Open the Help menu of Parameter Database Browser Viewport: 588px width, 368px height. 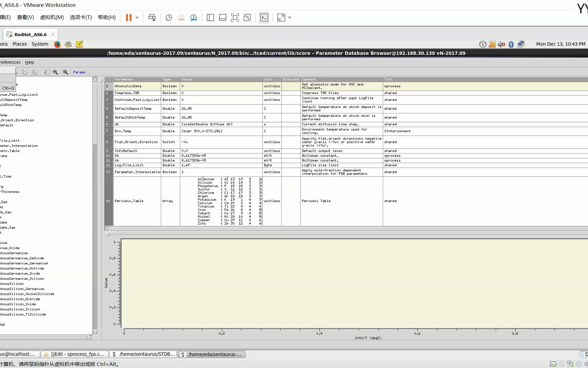click(x=30, y=62)
